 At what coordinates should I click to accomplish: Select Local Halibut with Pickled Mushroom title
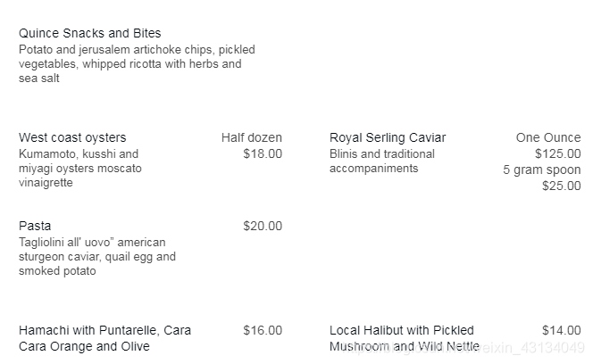[405, 338]
